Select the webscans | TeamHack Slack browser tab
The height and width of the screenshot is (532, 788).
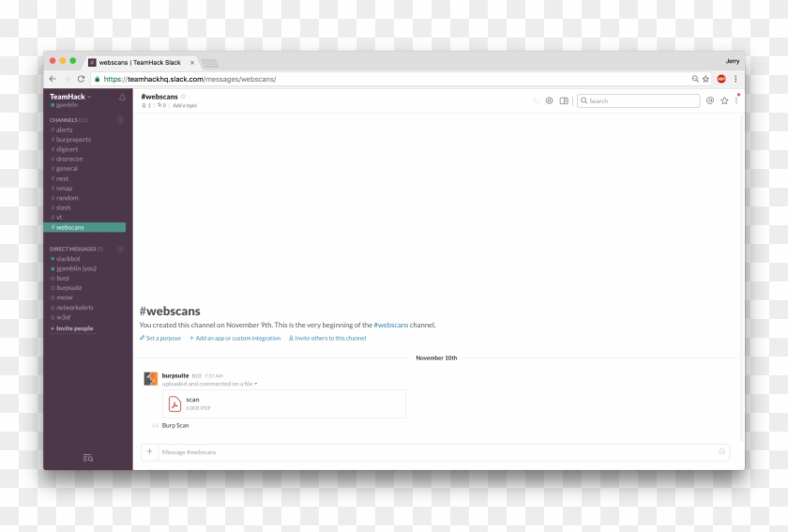pyautogui.click(x=142, y=62)
